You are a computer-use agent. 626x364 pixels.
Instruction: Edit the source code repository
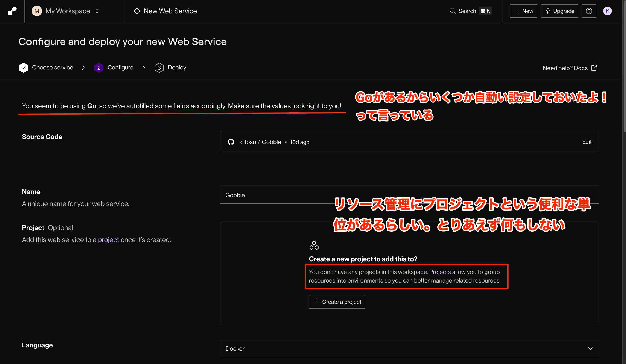pos(586,142)
